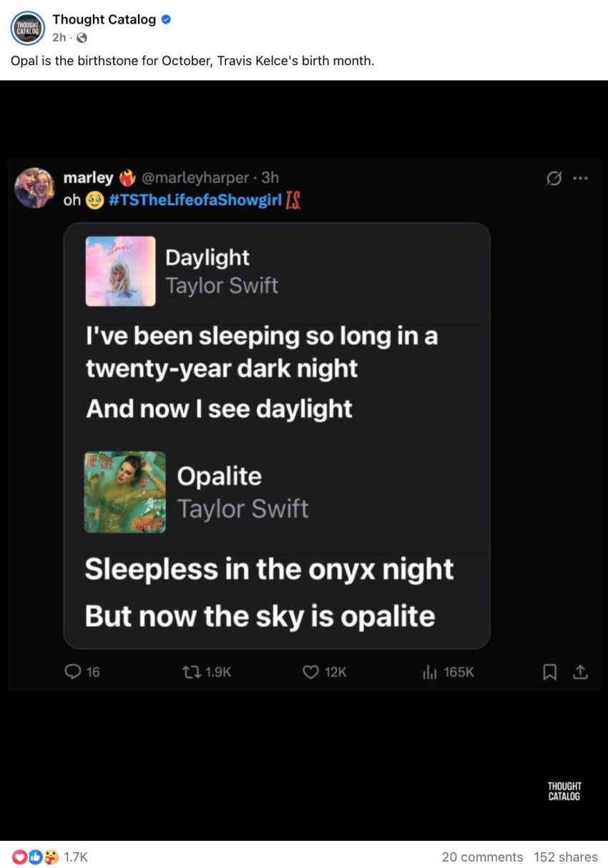Click the verified badge beside Thought Catalog
The width and height of the screenshot is (608, 868).
pos(166,20)
